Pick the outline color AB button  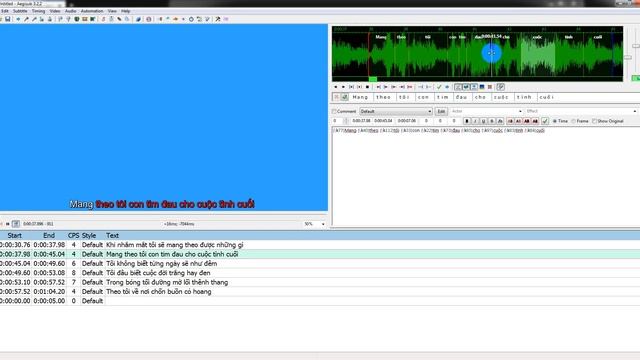pos(527,121)
